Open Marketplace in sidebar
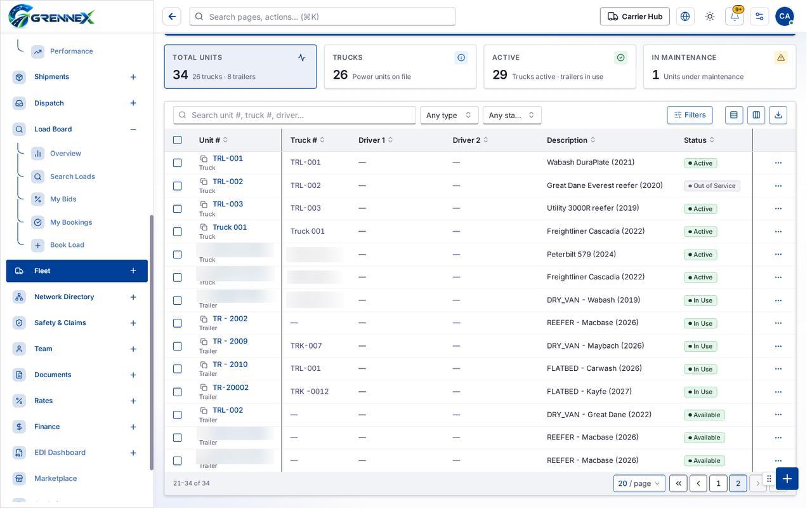Image resolution: width=812 pixels, height=508 pixels. (55, 479)
